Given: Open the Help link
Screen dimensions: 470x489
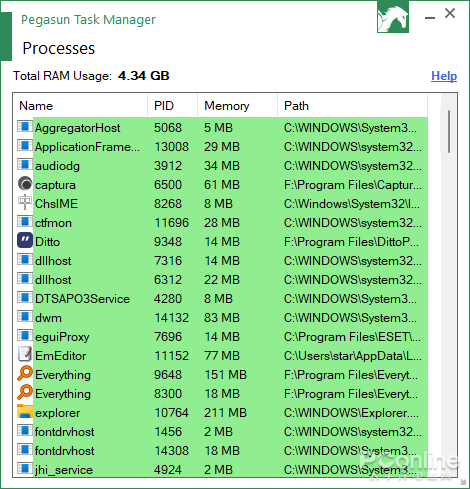Looking at the screenshot, I should (444, 76).
